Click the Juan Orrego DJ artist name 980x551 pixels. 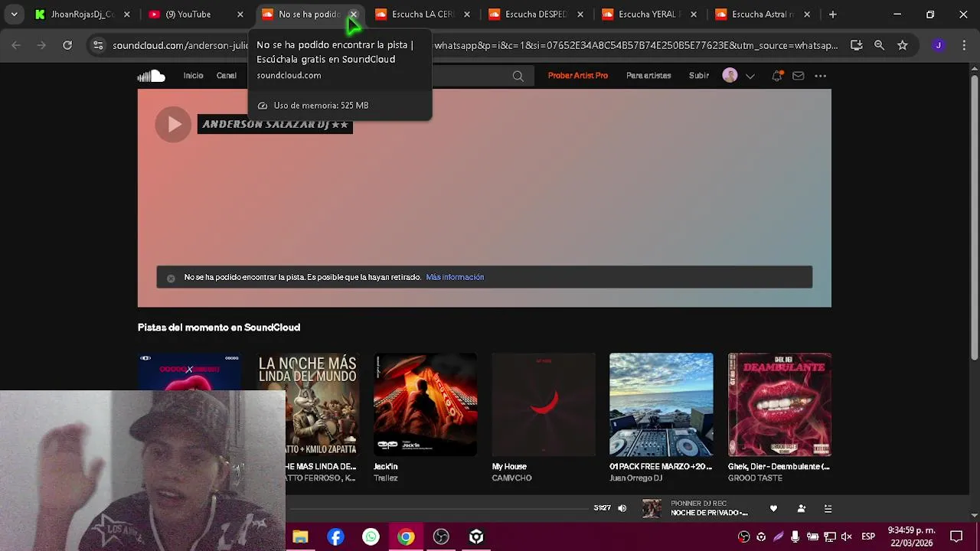[x=635, y=478]
